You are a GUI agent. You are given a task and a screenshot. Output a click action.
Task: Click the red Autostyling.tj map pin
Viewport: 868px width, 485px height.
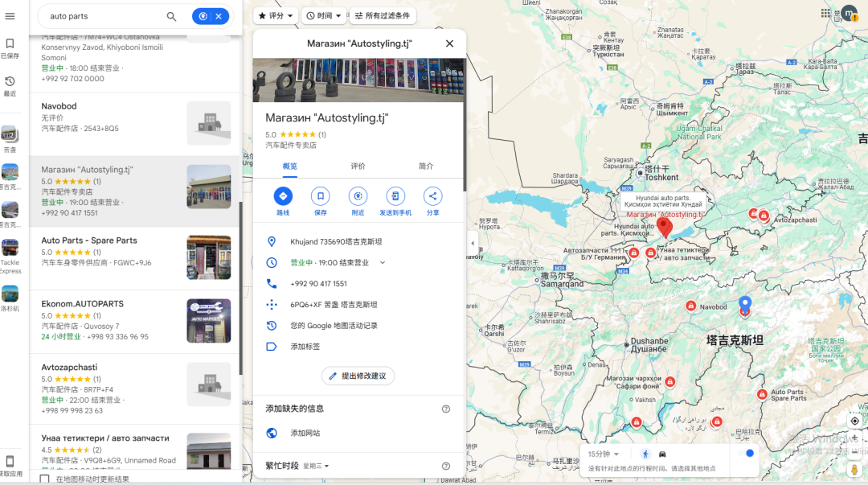tap(665, 227)
